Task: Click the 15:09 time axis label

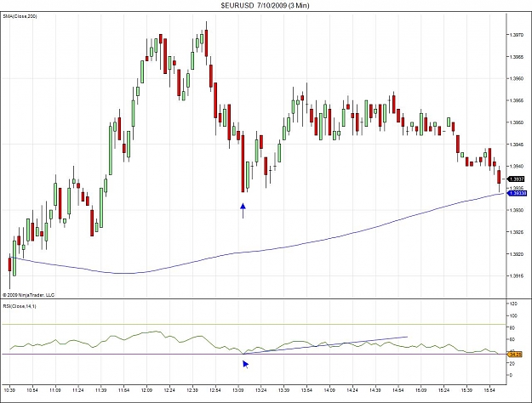Action: pos(420,390)
